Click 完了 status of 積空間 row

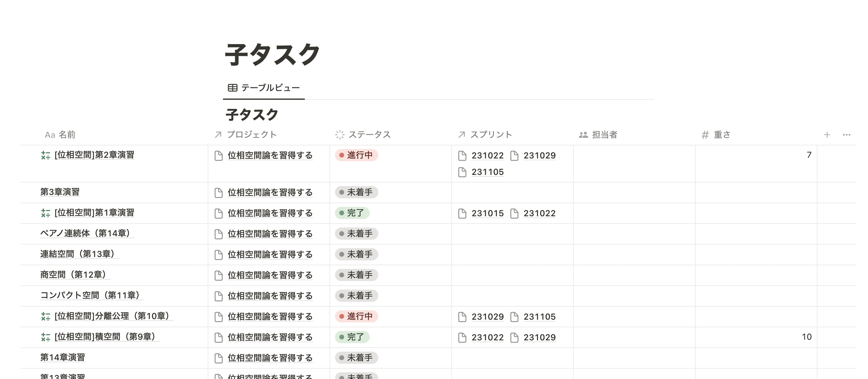point(352,337)
